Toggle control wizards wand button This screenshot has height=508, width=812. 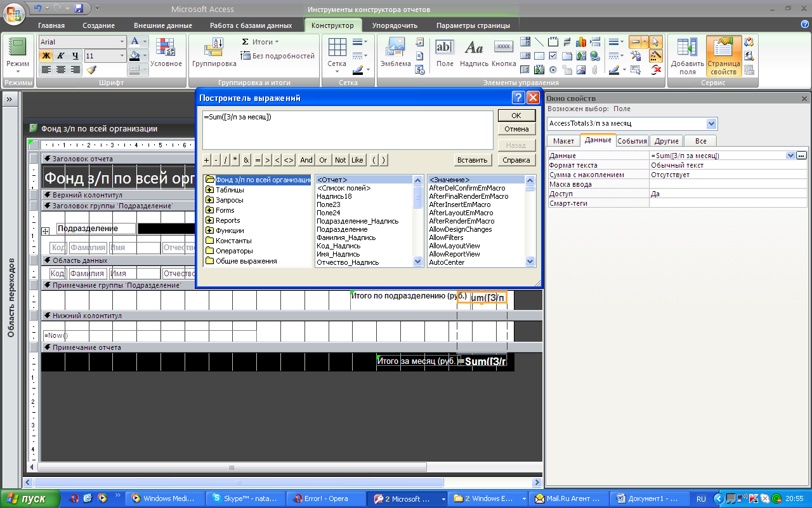(x=657, y=56)
